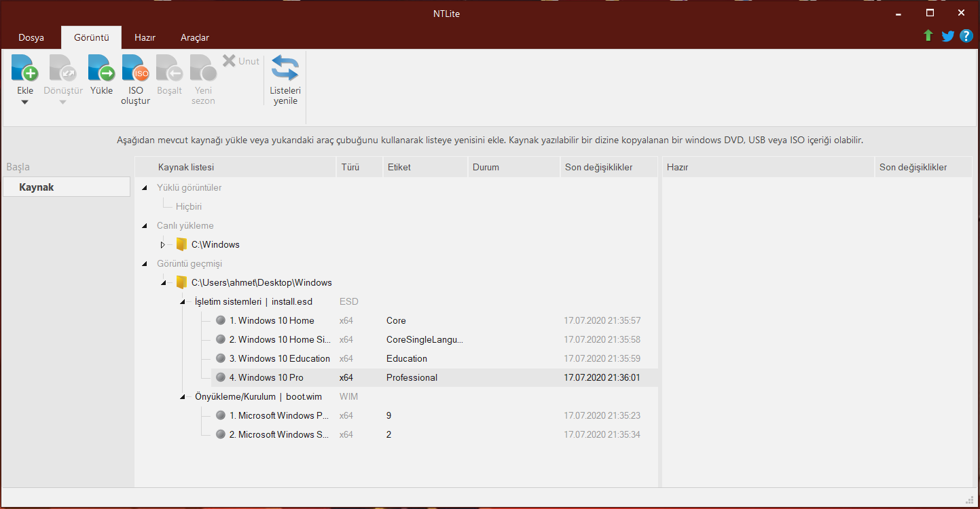The height and width of the screenshot is (509, 980).
Task: Click source list Son değişiklikler header
Action: click(609, 167)
